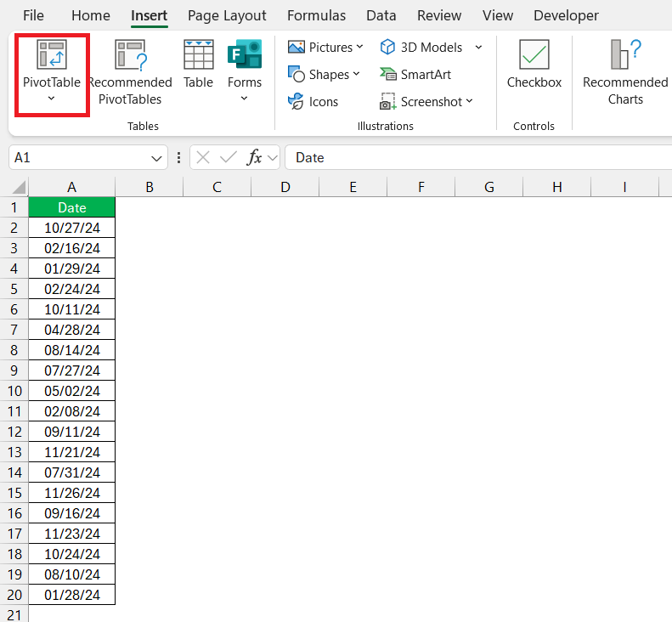Click the Name Box showing A1
Viewport: 672px width, 622px height.
click(88, 158)
